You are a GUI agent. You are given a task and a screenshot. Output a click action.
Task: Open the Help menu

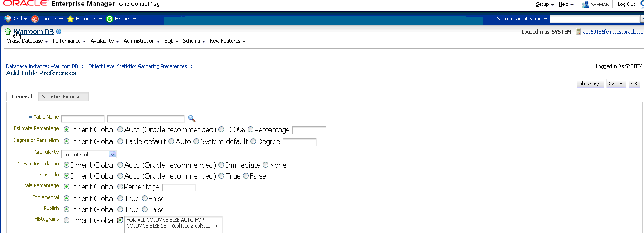[x=566, y=4]
